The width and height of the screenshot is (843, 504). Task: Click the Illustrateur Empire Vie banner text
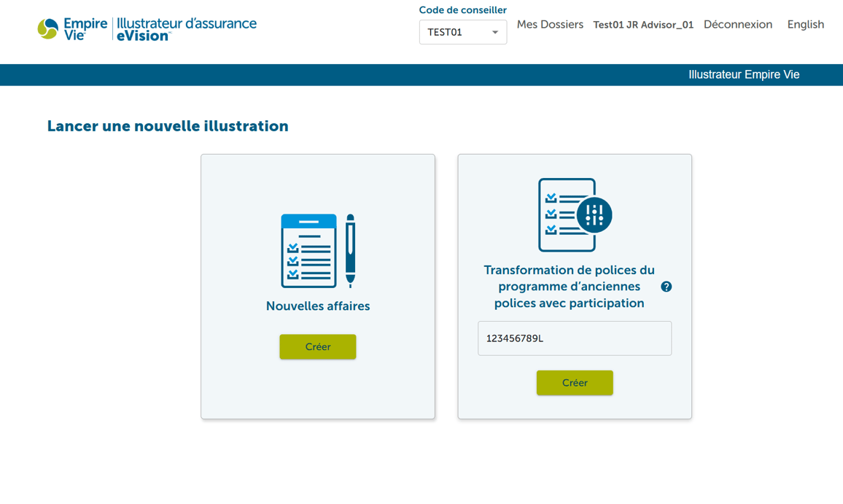pyautogui.click(x=744, y=75)
